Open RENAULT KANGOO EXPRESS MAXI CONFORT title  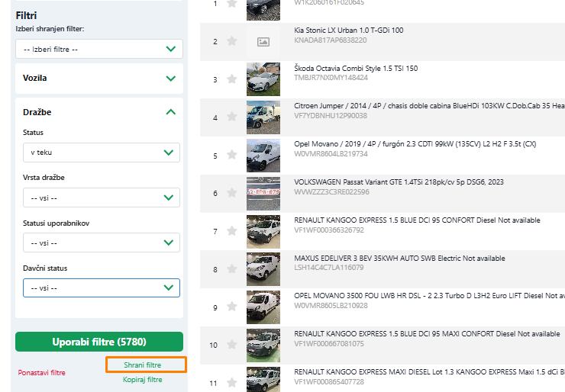[427, 334]
